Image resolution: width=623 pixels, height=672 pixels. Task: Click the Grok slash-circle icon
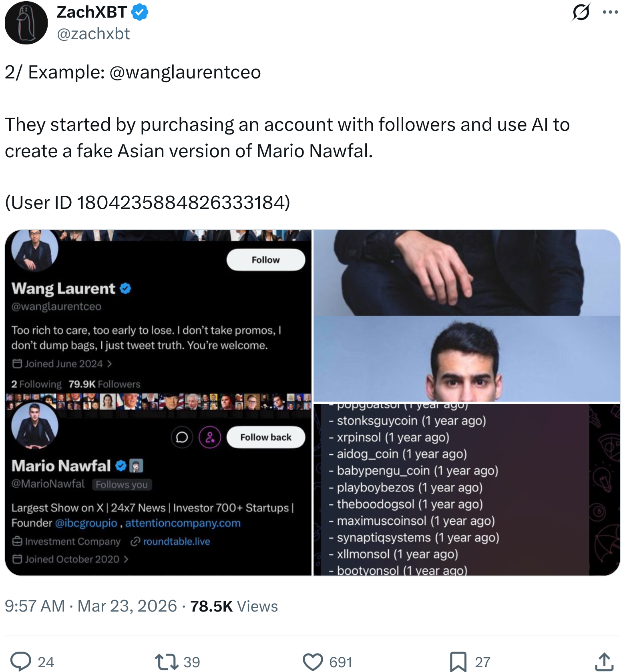pyautogui.click(x=581, y=12)
